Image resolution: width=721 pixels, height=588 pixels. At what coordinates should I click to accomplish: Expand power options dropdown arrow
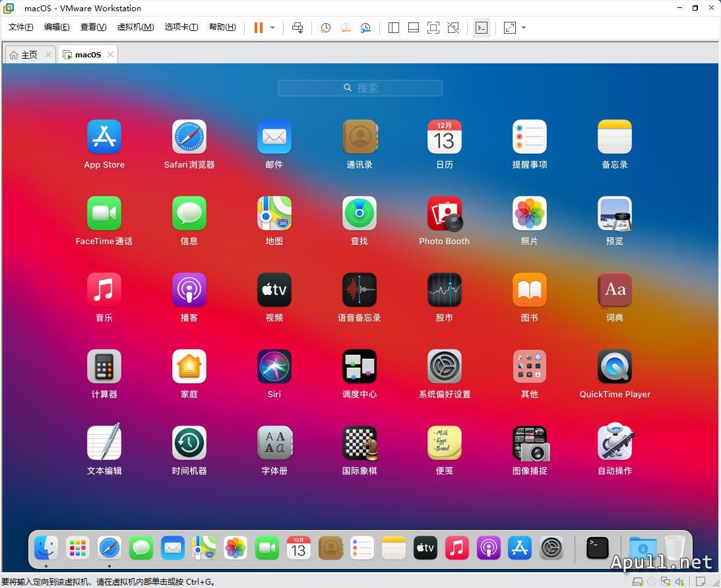(x=272, y=28)
